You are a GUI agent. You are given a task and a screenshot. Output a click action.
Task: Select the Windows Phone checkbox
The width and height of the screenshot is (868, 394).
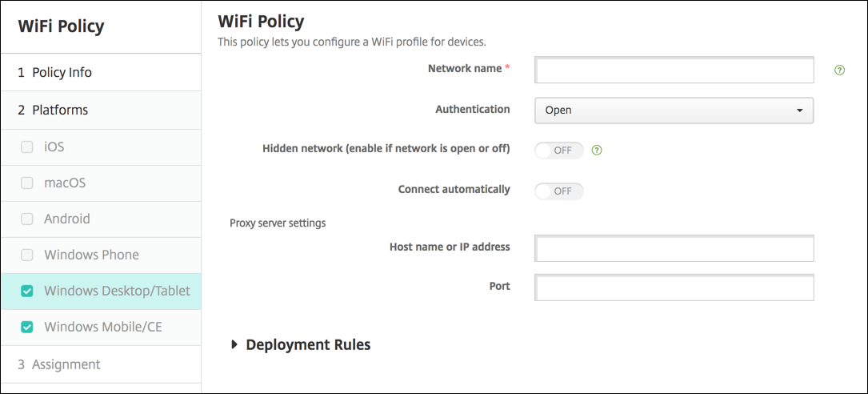pyautogui.click(x=27, y=255)
